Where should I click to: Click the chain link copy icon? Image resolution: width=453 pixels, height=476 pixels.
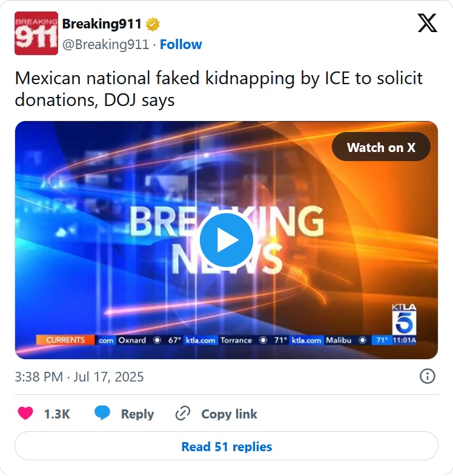pos(183,414)
